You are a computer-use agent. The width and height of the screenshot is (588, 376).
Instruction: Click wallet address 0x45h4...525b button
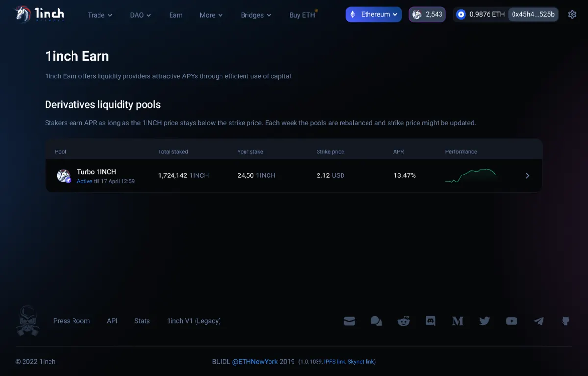(x=533, y=14)
